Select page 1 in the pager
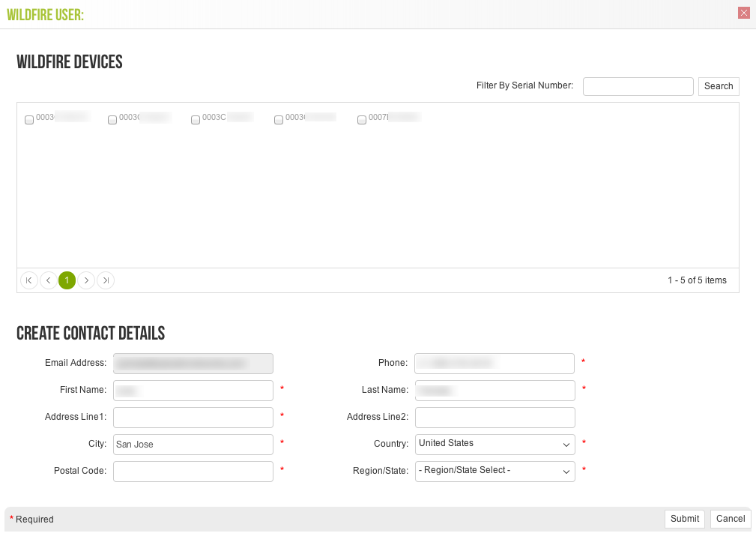Image resolution: width=756 pixels, height=536 pixels. tap(67, 280)
